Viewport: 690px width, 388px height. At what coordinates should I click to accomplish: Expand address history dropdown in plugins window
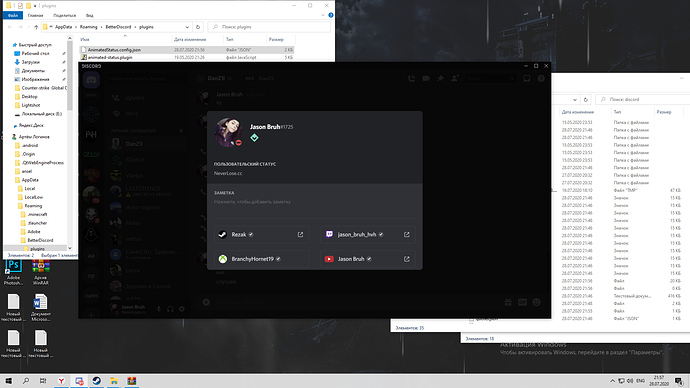187,27
